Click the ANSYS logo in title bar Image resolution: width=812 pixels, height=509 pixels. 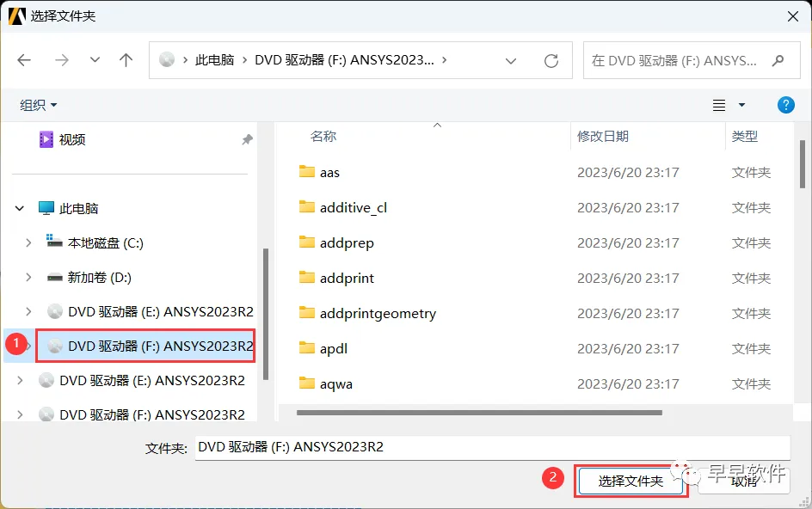click(x=16, y=16)
